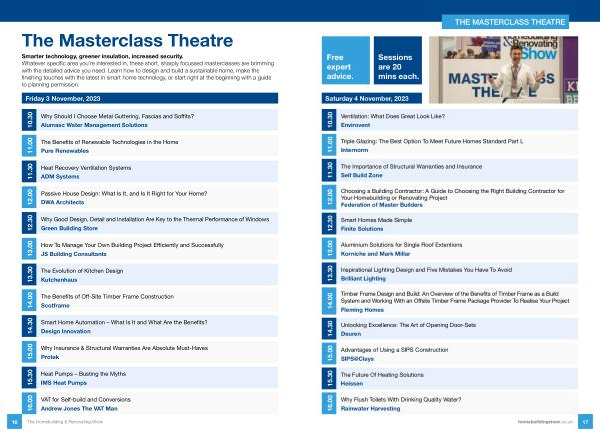The width and height of the screenshot is (600, 436).
Task: Select 'JS Building Consultants' exhibitor name
Action: tap(73, 254)
